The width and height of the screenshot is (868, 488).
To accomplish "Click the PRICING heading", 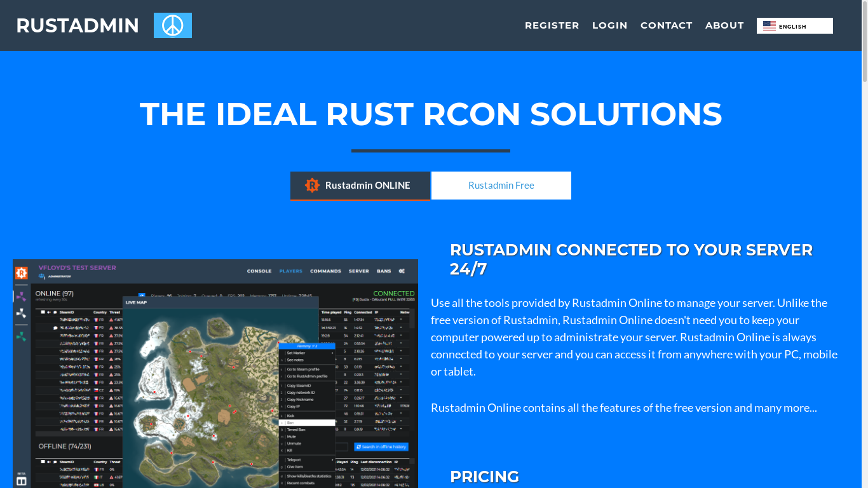I will pos(484,477).
